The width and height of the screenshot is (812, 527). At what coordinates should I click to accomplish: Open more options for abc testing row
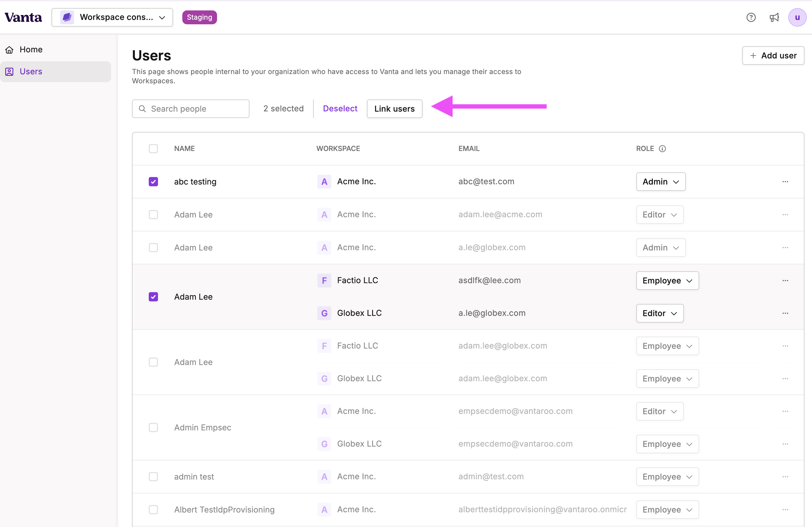(785, 182)
